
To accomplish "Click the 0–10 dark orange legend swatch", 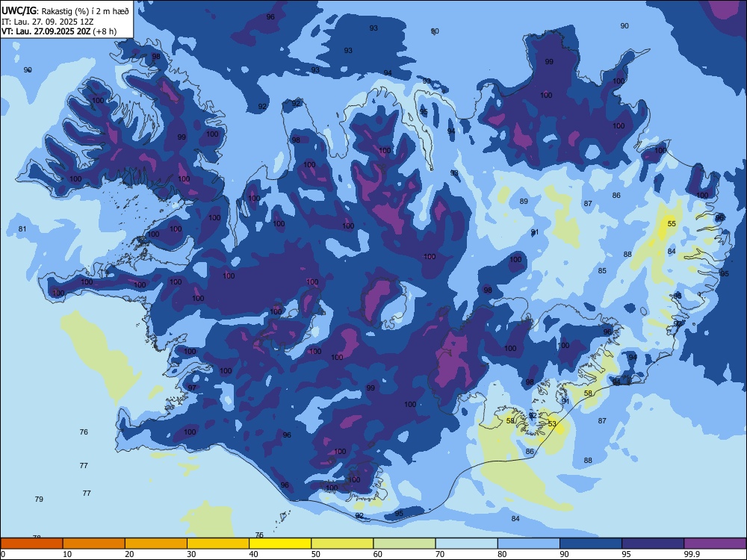I will 31,544.
